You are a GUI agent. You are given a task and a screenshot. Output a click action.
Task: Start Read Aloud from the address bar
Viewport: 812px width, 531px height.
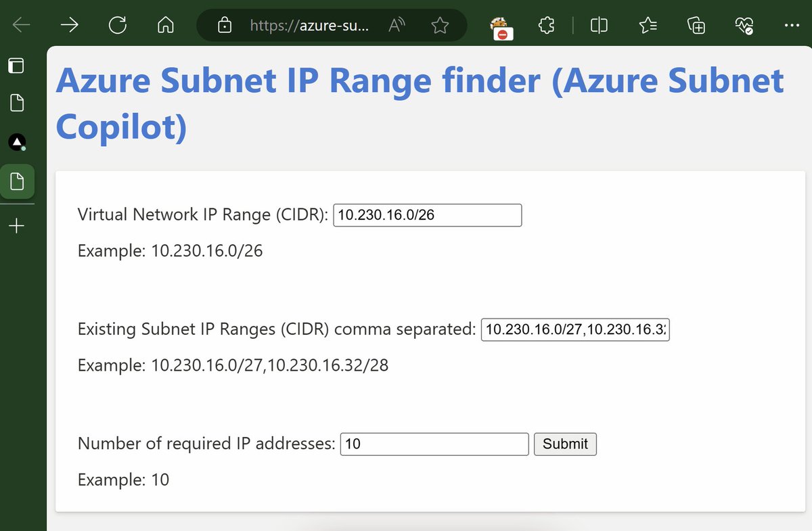click(x=397, y=26)
